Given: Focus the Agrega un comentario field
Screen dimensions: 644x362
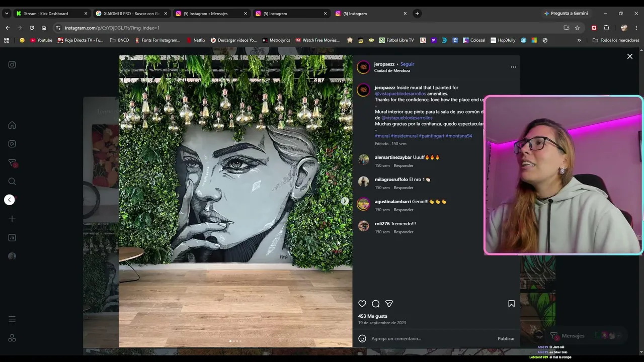Looking at the screenshot, I should [x=432, y=338].
